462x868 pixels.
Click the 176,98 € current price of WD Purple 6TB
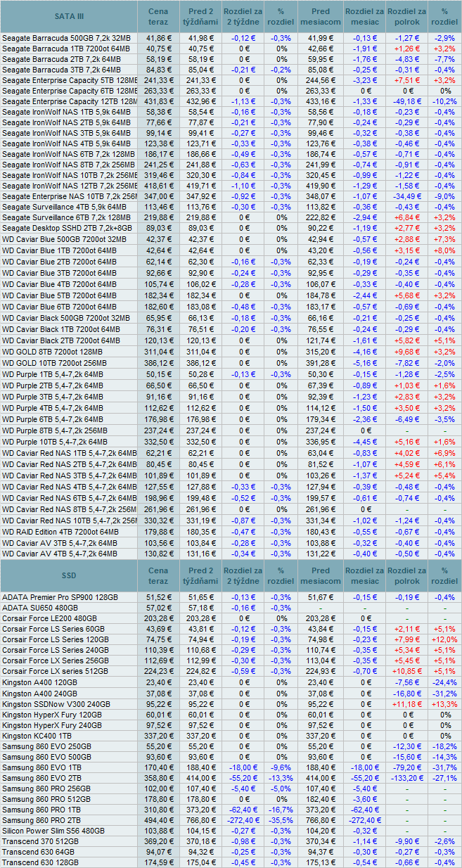click(158, 419)
